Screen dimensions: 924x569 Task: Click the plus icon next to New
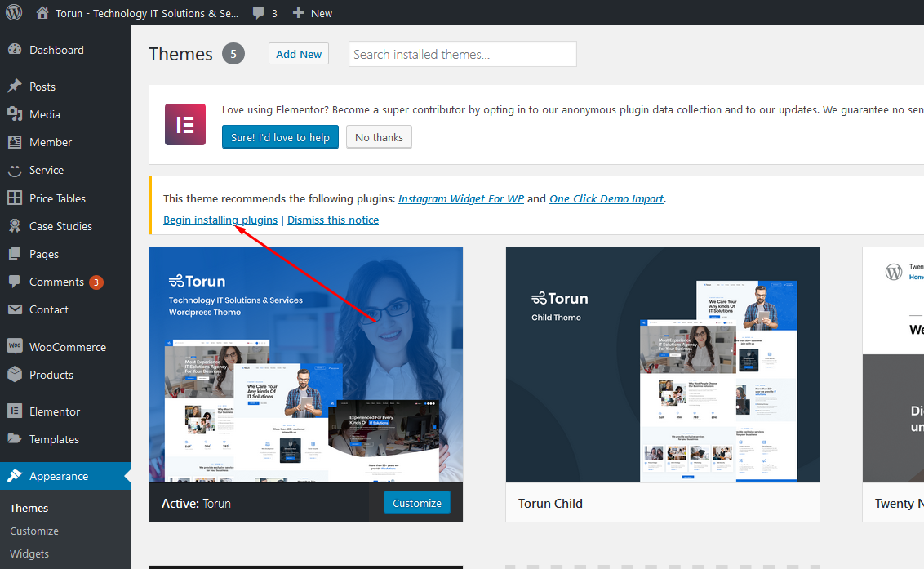[298, 12]
